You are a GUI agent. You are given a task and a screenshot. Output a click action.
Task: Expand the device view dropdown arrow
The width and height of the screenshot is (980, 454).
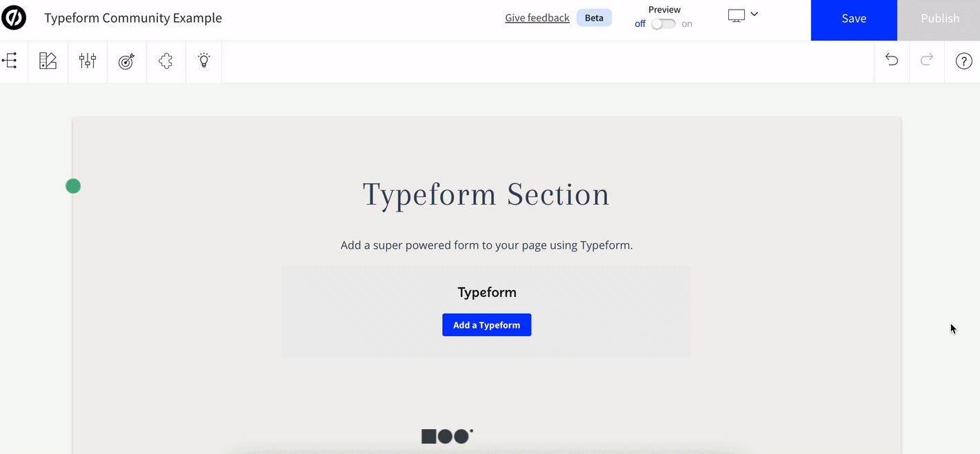[x=754, y=14]
